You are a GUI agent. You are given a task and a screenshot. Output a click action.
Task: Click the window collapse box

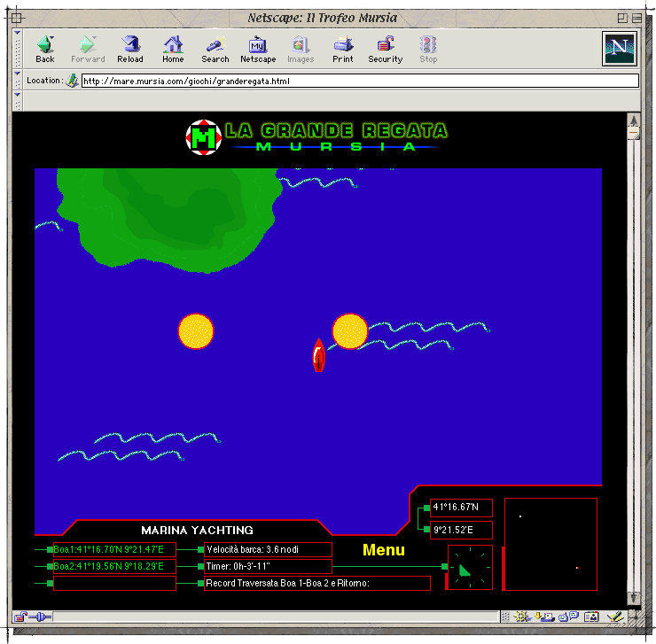pos(636,18)
